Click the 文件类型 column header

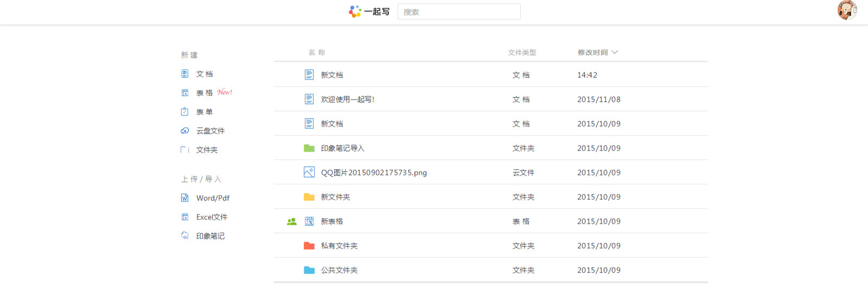(522, 53)
